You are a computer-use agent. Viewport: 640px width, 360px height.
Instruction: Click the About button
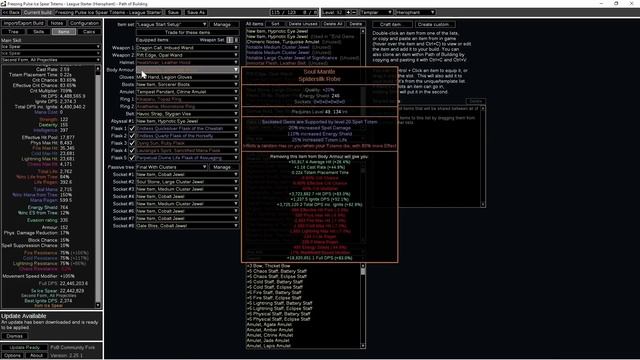tap(36, 356)
